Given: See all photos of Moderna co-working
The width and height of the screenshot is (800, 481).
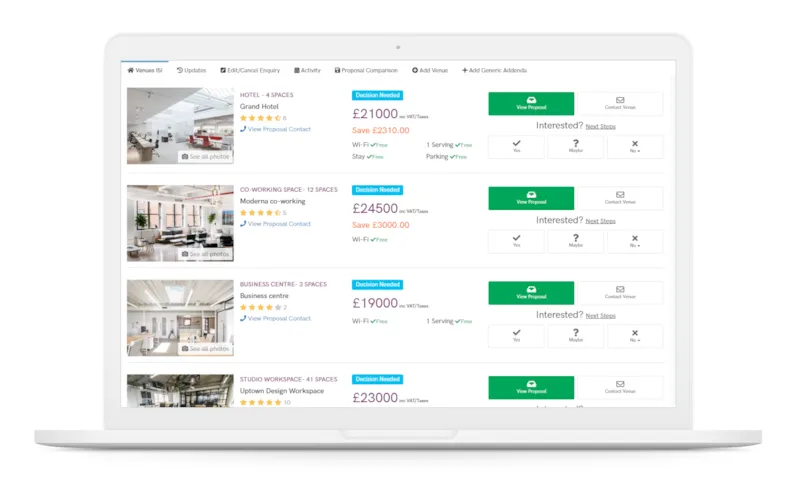Looking at the screenshot, I should click(x=206, y=254).
